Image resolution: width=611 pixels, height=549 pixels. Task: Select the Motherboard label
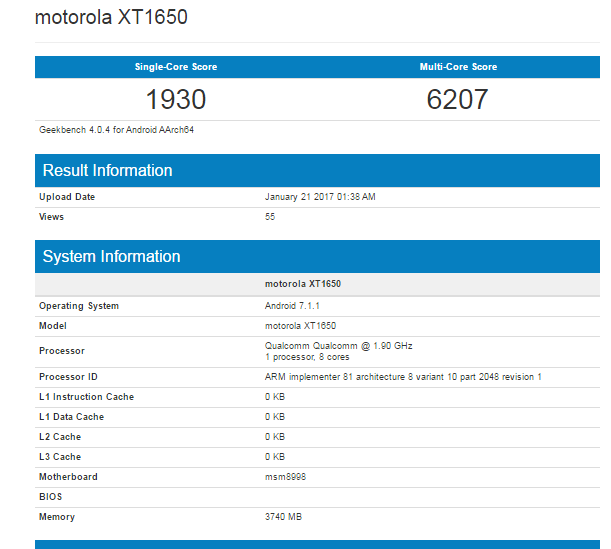click(68, 477)
